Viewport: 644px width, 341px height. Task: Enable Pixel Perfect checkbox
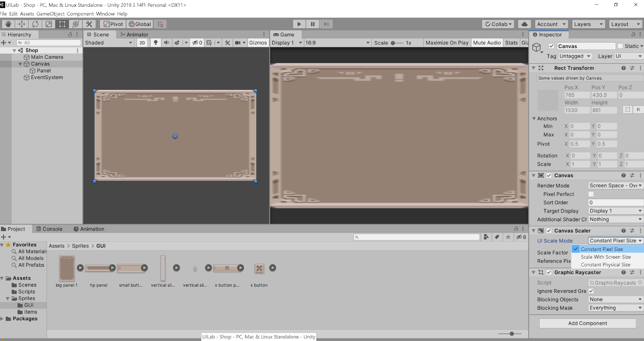(591, 194)
